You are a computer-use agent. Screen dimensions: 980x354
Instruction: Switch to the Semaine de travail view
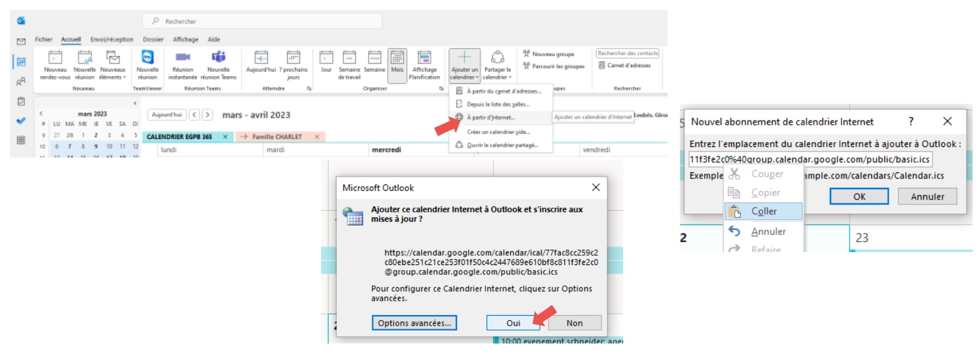click(x=350, y=65)
